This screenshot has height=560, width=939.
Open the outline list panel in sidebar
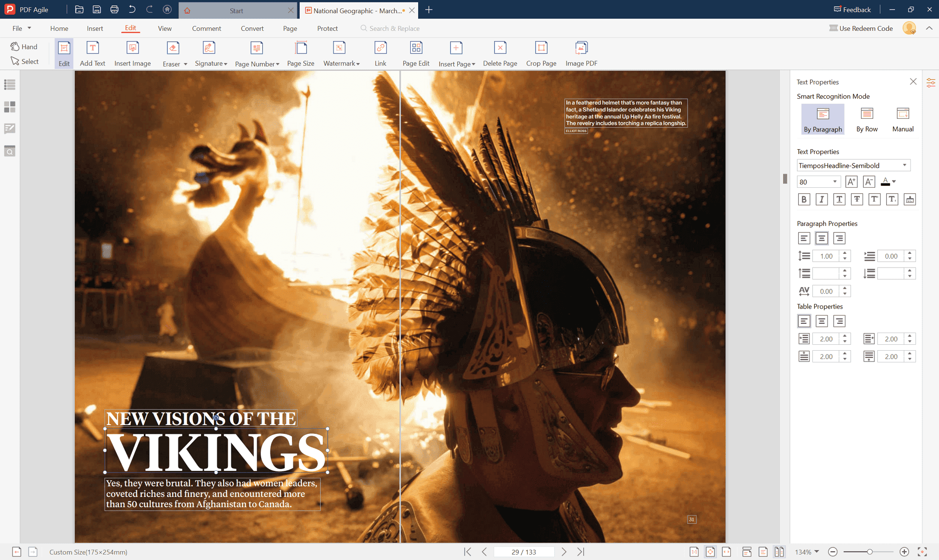click(x=10, y=85)
